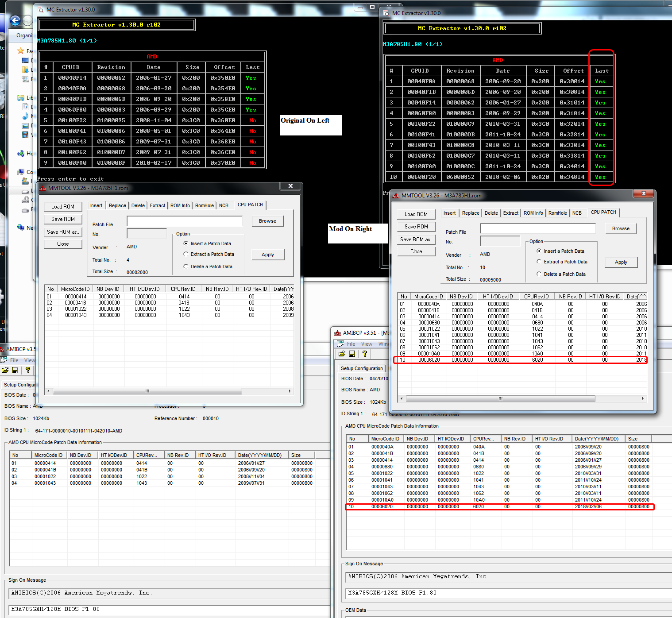Select row 01 MicroCode 00000414 in original AMIBCP table
672x618 pixels.
click(170, 463)
